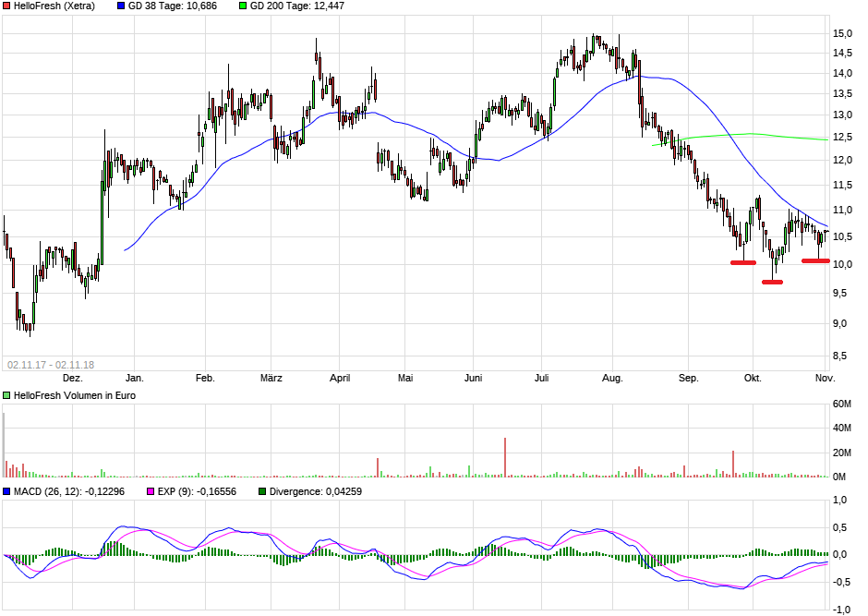The height and width of the screenshot is (616, 868).
Task: Select the leftmost red support marker
Action: pos(743,262)
